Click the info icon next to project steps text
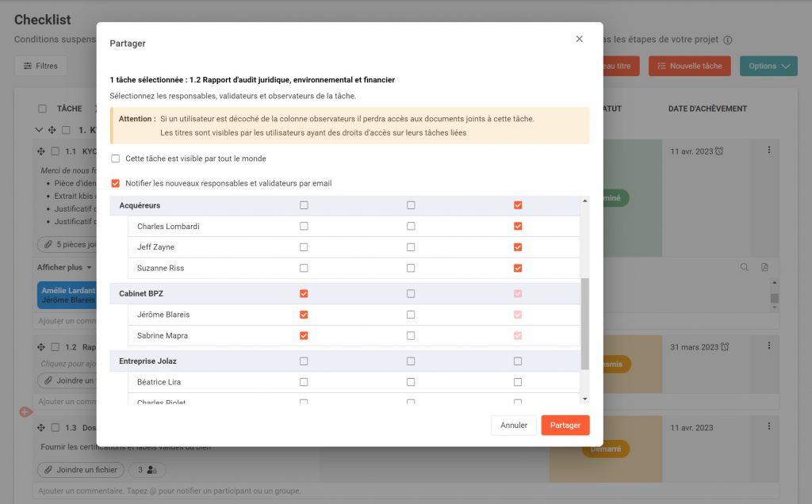Screen dimensions: 812x504 click(x=728, y=40)
